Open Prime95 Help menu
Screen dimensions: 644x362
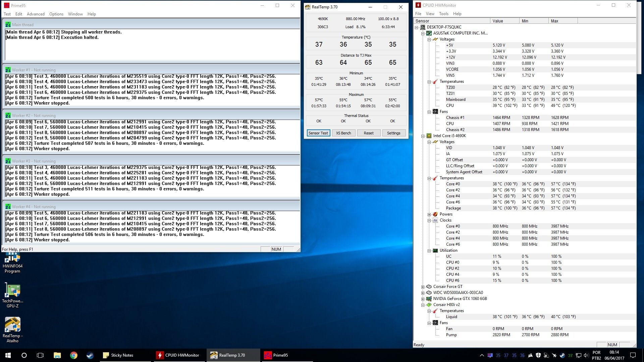pos(92,14)
